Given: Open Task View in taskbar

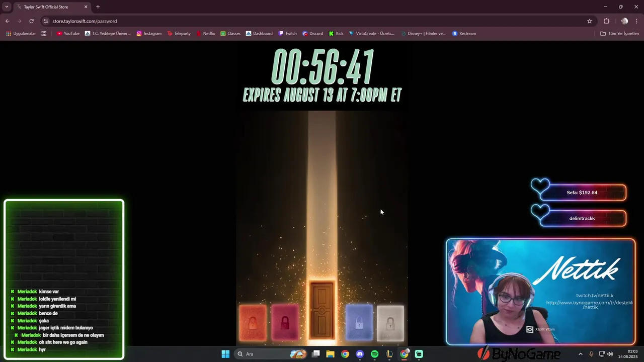Looking at the screenshot, I should (316, 354).
